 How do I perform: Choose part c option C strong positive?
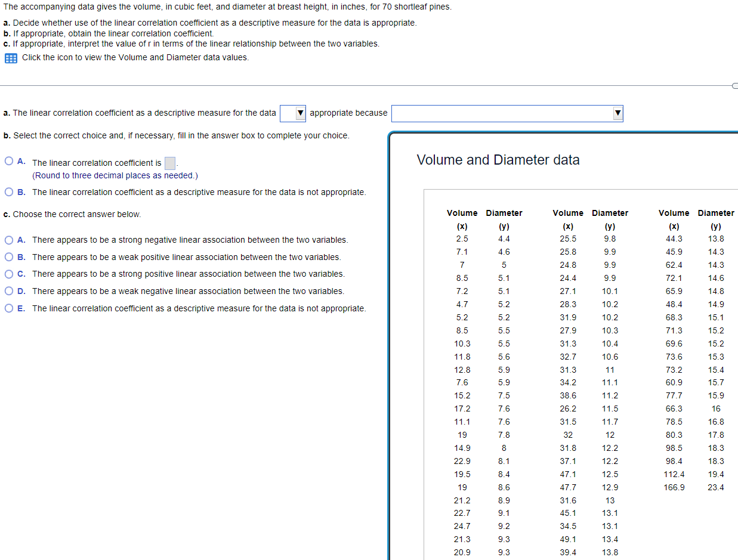click(x=9, y=274)
